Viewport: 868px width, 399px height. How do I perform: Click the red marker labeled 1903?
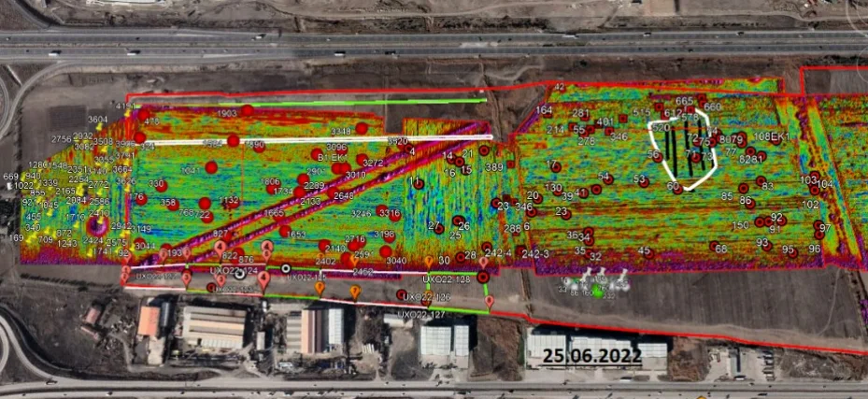pyautogui.click(x=247, y=110)
